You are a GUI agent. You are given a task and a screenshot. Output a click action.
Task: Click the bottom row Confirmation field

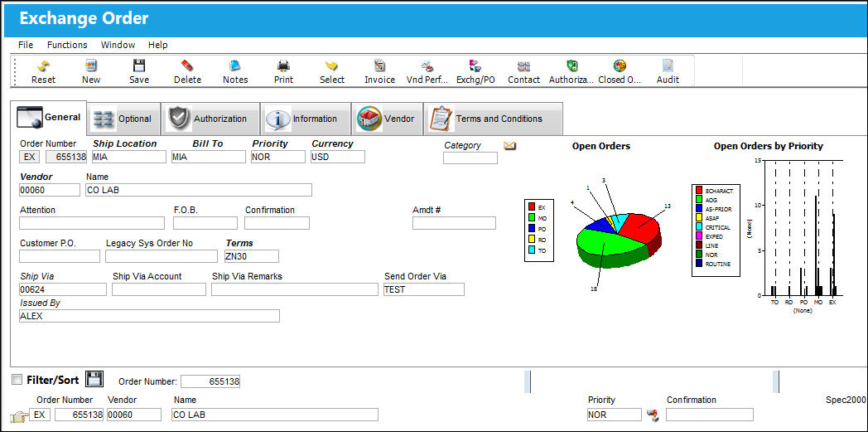tap(710, 415)
